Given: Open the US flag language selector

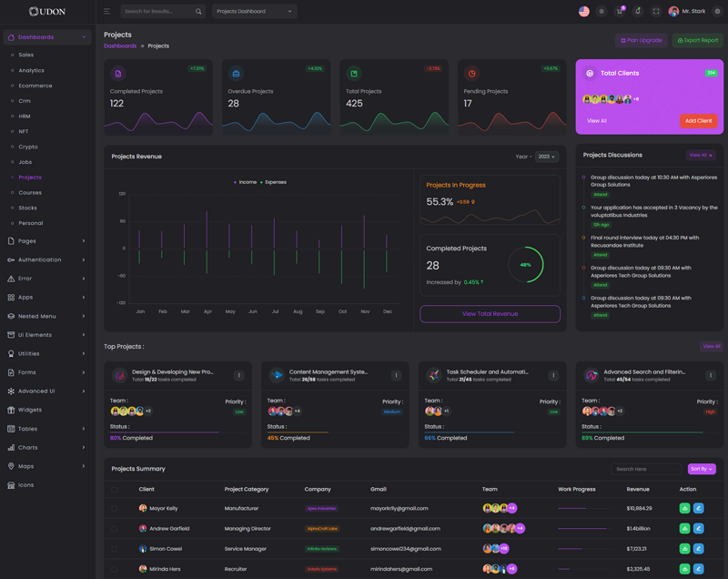Looking at the screenshot, I should [x=584, y=12].
